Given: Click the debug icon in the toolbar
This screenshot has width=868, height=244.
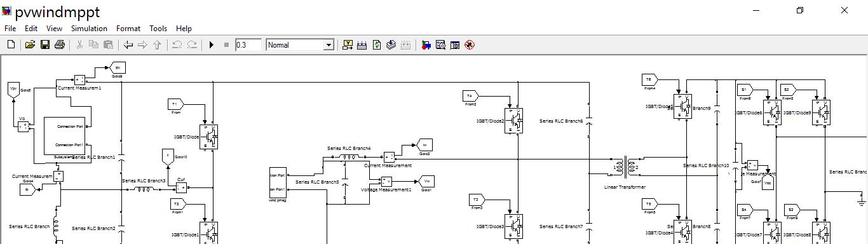Looking at the screenshot, I should click(470, 45).
